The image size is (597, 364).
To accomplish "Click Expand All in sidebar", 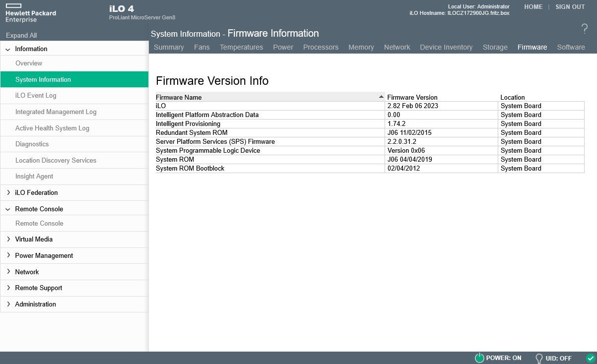I will [21, 35].
